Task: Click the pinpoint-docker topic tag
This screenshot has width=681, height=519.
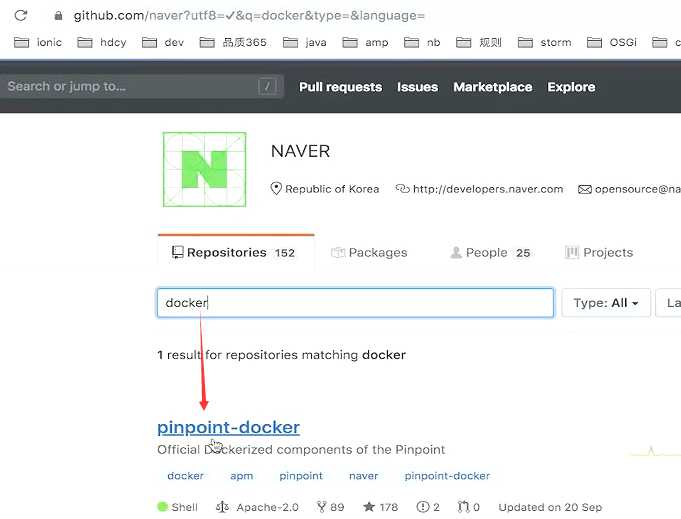Action: coord(447,476)
